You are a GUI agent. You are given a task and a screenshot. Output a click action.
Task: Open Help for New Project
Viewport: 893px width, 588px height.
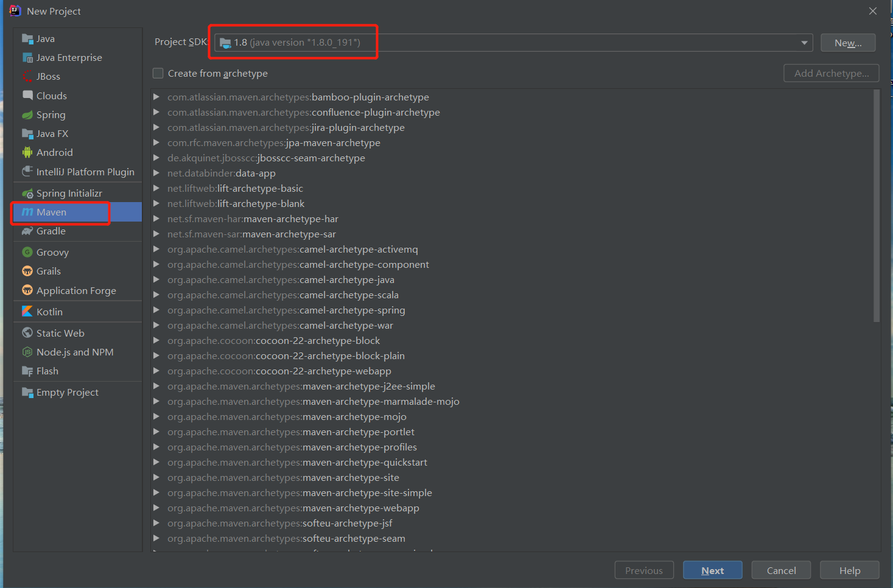tap(850, 570)
